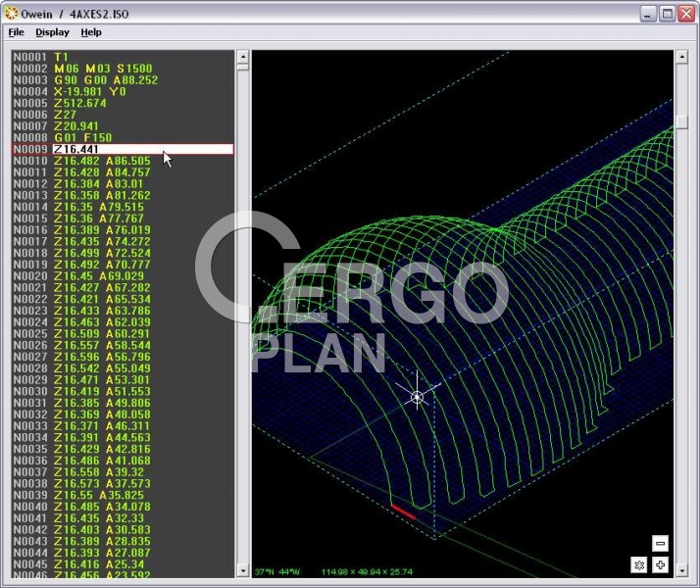
Task: Click the 3D view scroll up arrow
Action: [x=681, y=57]
